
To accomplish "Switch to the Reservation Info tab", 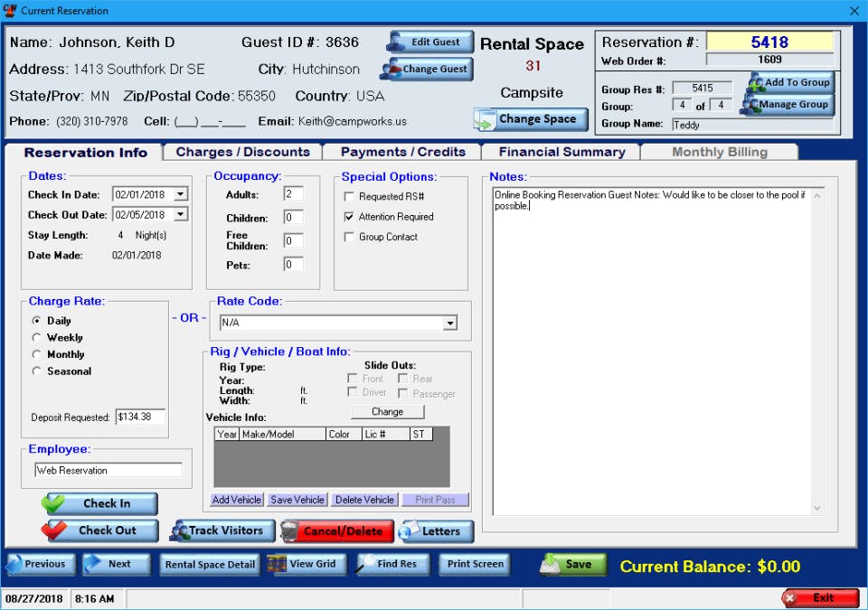I will (x=86, y=152).
